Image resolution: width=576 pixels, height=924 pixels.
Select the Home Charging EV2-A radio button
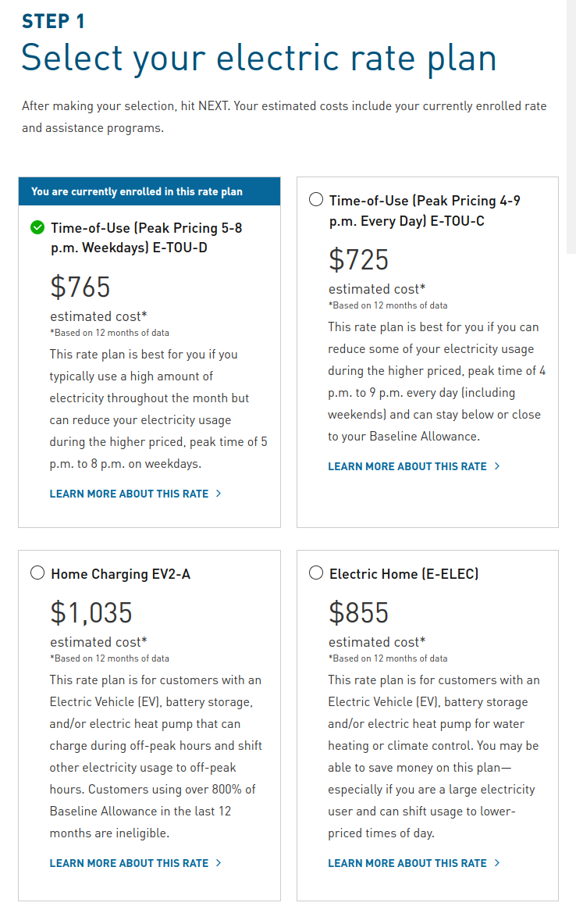tap(37, 573)
